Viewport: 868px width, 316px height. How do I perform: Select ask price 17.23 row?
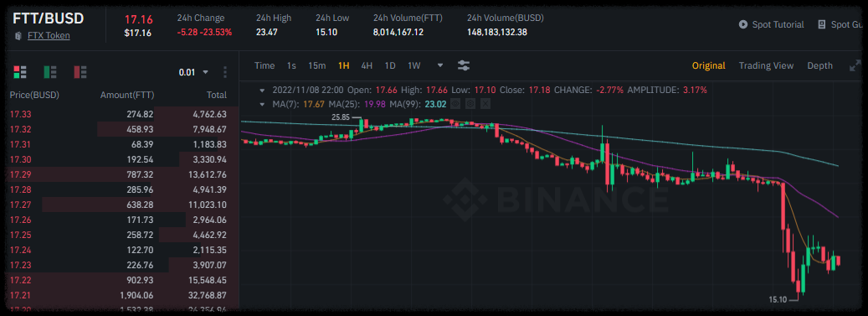[x=122, y=265]
